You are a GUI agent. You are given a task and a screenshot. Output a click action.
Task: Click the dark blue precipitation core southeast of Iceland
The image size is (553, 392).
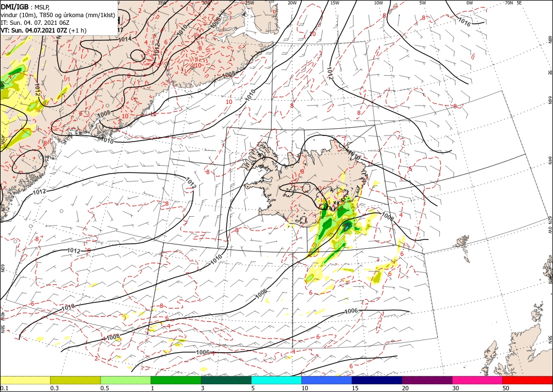tap(347, 226)
